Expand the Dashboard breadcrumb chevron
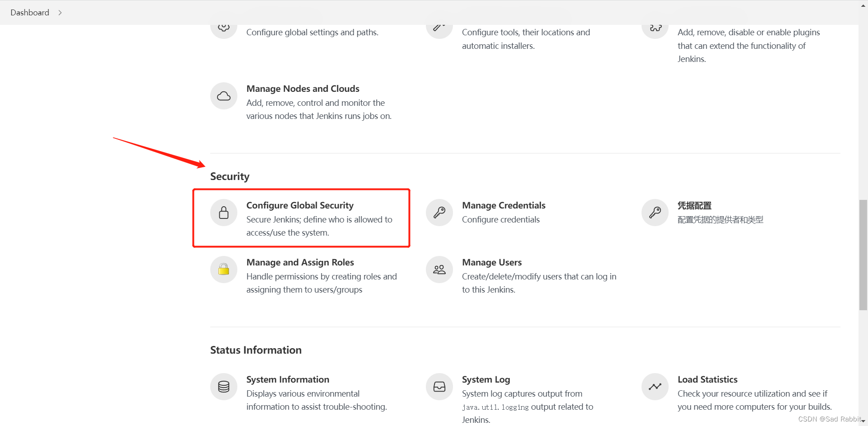The height and width of the screenshot is (426, 868). pos(60,13)
